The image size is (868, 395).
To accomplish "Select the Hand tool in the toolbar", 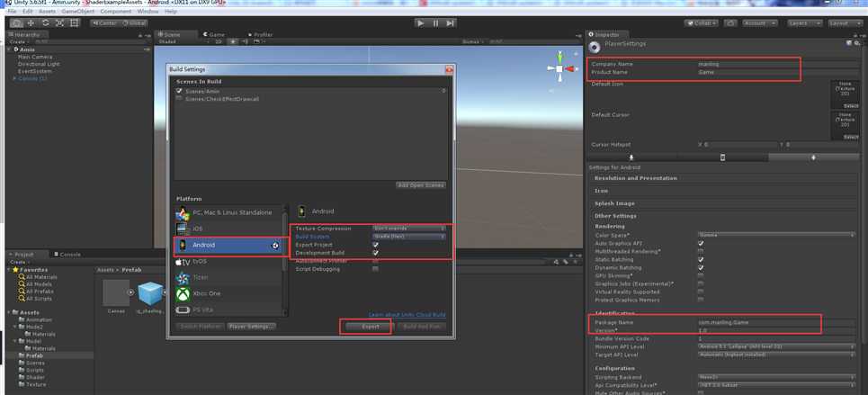I will pyautogui.click(x=16, y=22).
